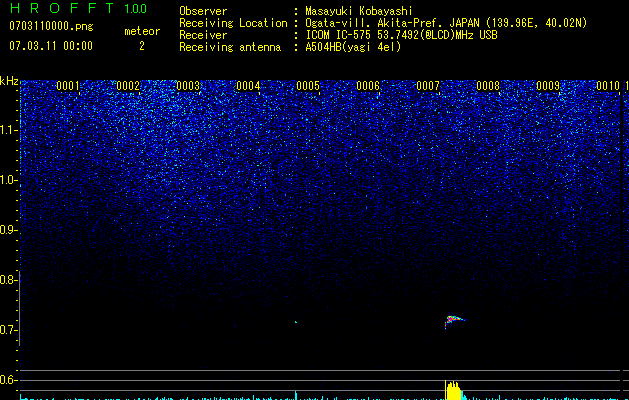This screenshot has width=629, height=400.
Task: Select the filename 0703110000.png
Action: click(x=51, y=26)
